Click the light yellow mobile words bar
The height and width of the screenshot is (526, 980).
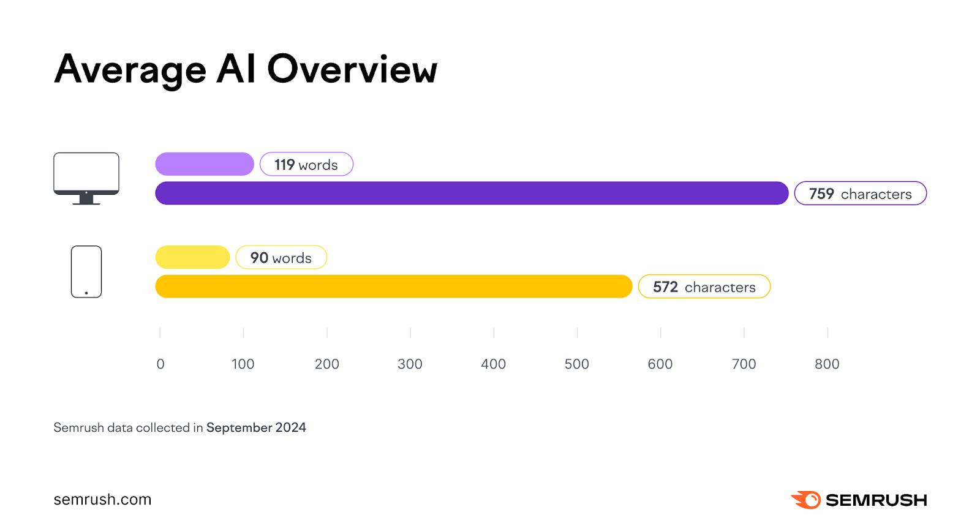point(192,257)
